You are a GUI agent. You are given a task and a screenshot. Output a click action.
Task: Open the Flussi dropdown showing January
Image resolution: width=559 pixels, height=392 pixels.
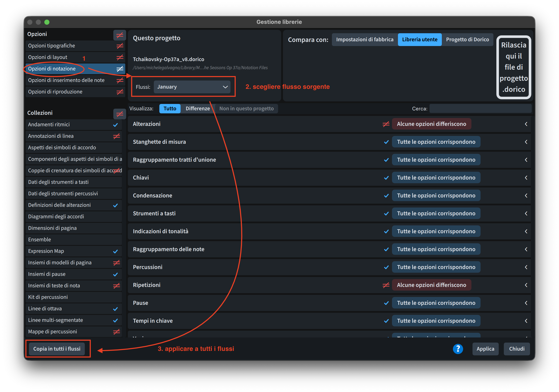(x=192, y=87)
